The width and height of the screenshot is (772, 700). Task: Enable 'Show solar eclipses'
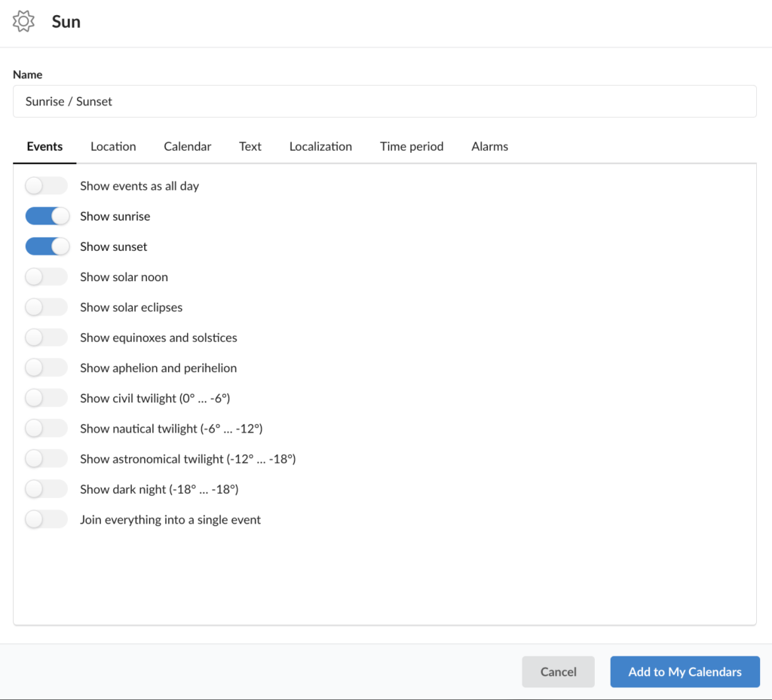pos(46,307)
